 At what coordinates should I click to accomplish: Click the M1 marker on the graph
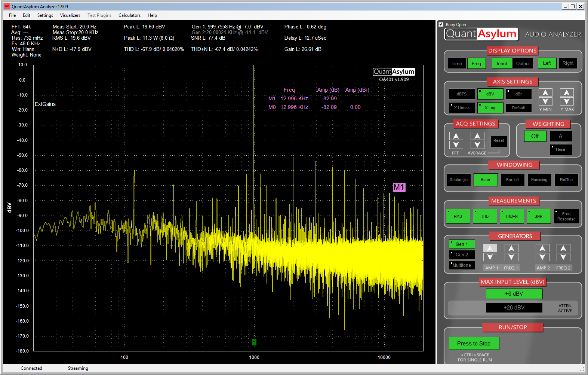click(x=399, y=187)
